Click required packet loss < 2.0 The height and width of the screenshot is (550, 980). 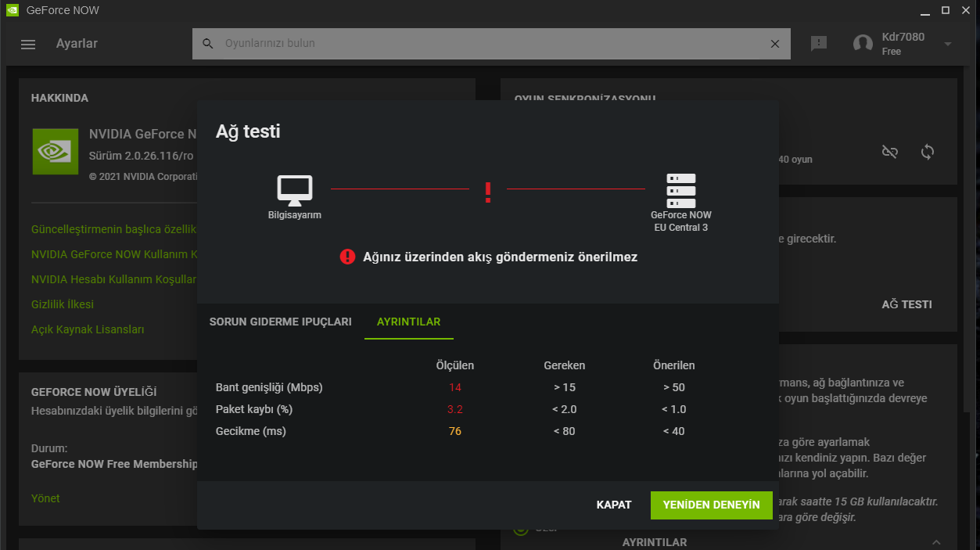(565, 409)
